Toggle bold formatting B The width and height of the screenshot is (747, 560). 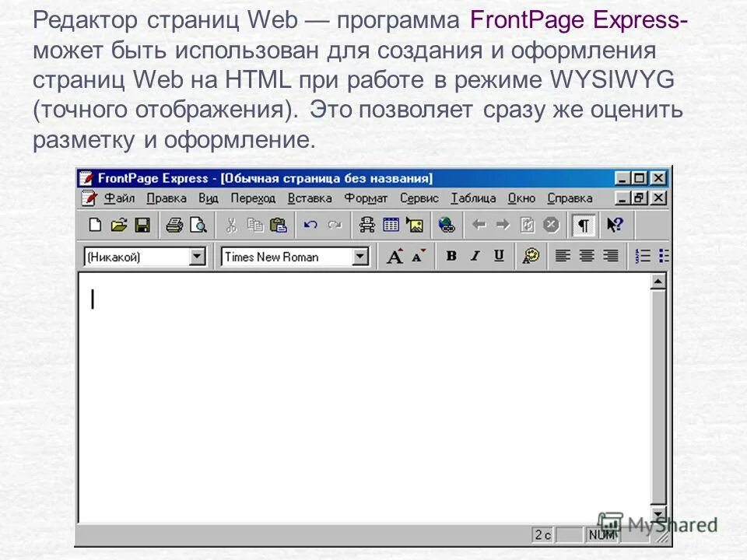pos(451,256)
